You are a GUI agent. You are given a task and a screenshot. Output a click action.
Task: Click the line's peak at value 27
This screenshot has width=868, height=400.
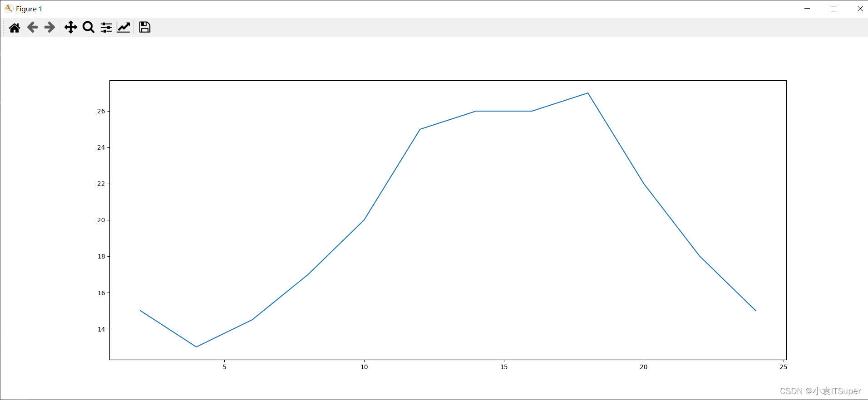[x=588, y=93]
